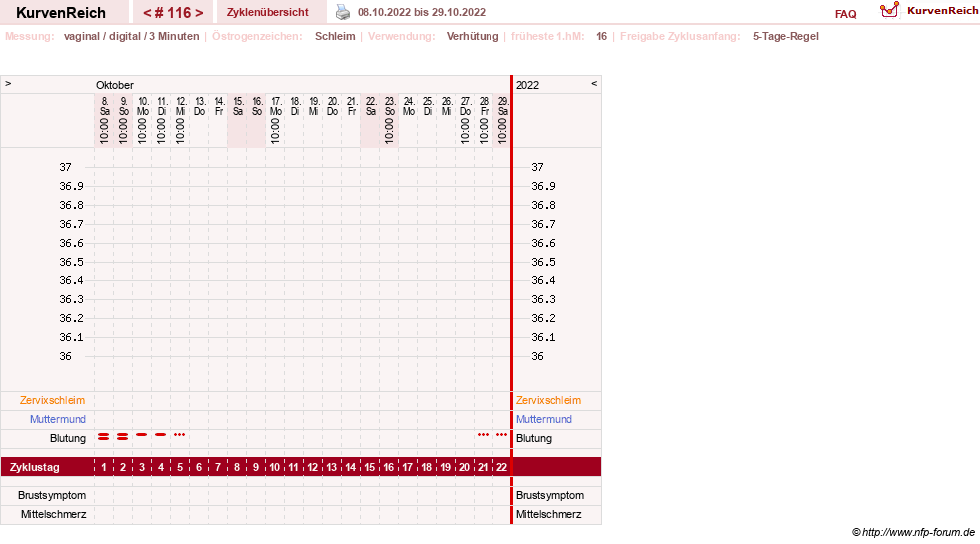The width and height of the screenshot is (980, 544).
Task: Select cycle day 10 in the Zyklustag row
Action: coord(275,467)
